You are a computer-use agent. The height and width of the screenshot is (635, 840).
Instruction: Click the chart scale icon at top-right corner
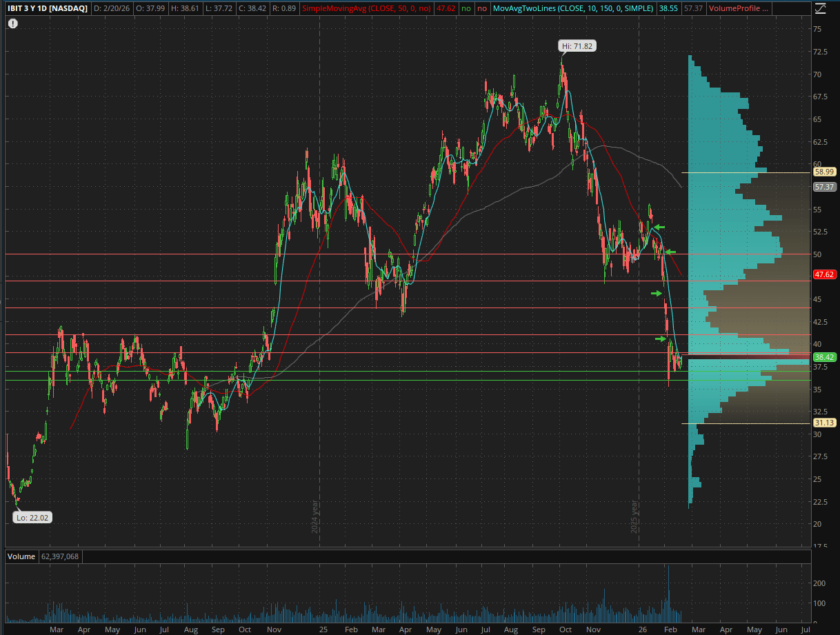819,8
